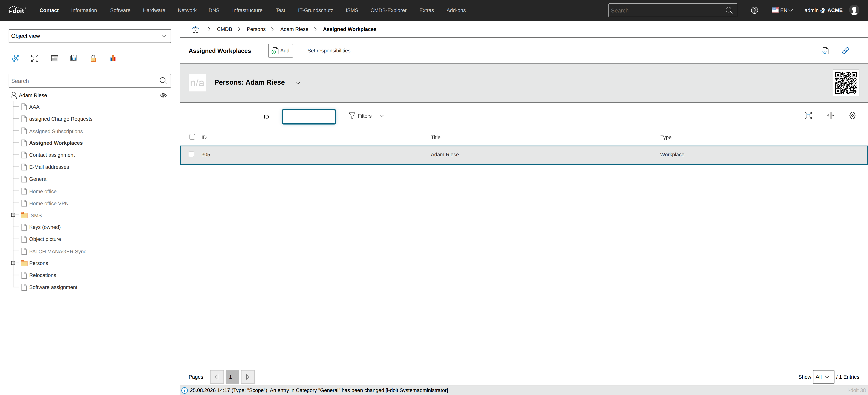Image resolution: width=868 pixels, height=395 pixels.
Task: Open the Filters dropdown arrow
Action: tap(381, 116)
